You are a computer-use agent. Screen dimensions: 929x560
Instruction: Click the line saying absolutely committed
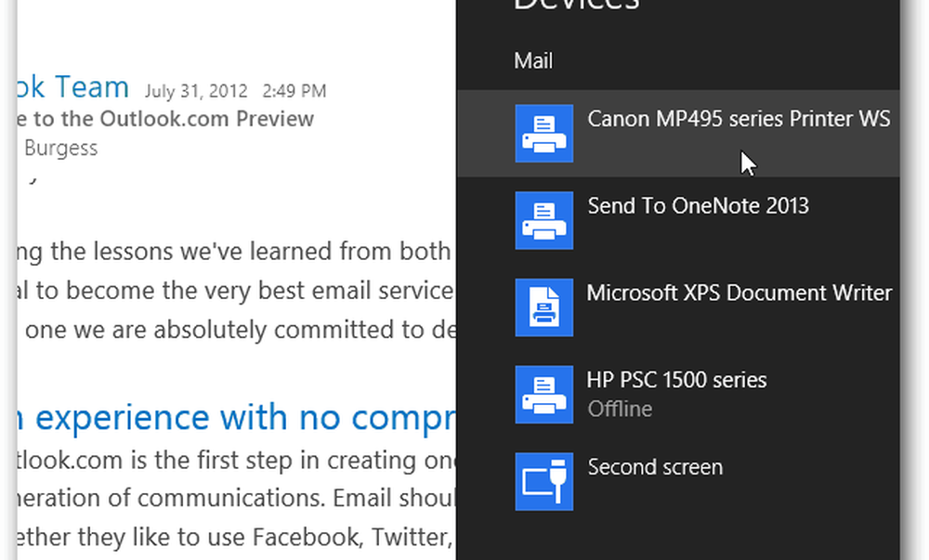[x=240, y=330]
